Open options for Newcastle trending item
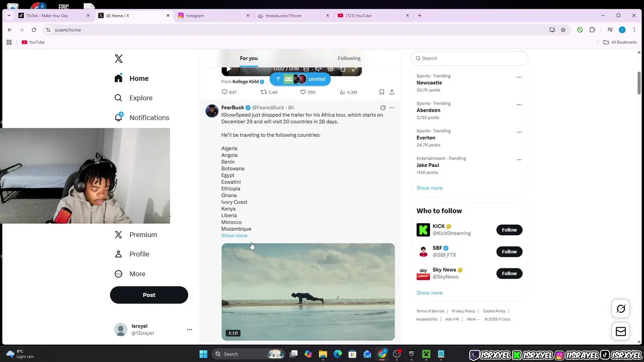 point(519,77)
